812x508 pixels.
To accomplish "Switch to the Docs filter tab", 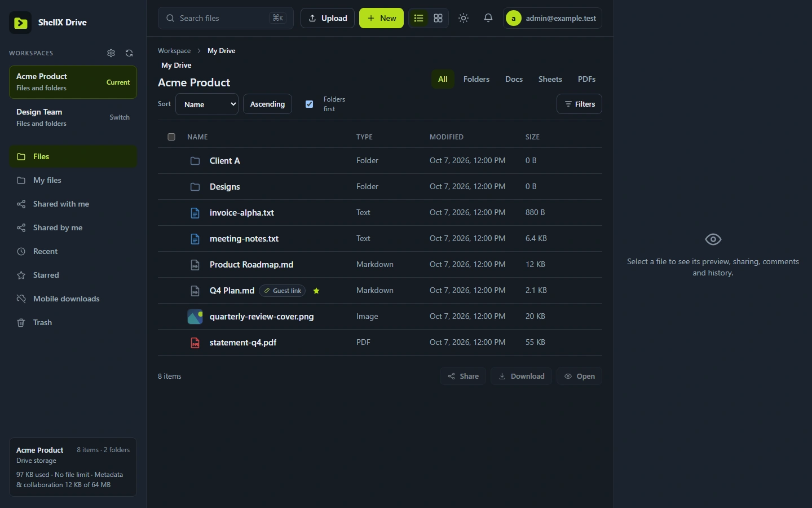I will (514, 79).
